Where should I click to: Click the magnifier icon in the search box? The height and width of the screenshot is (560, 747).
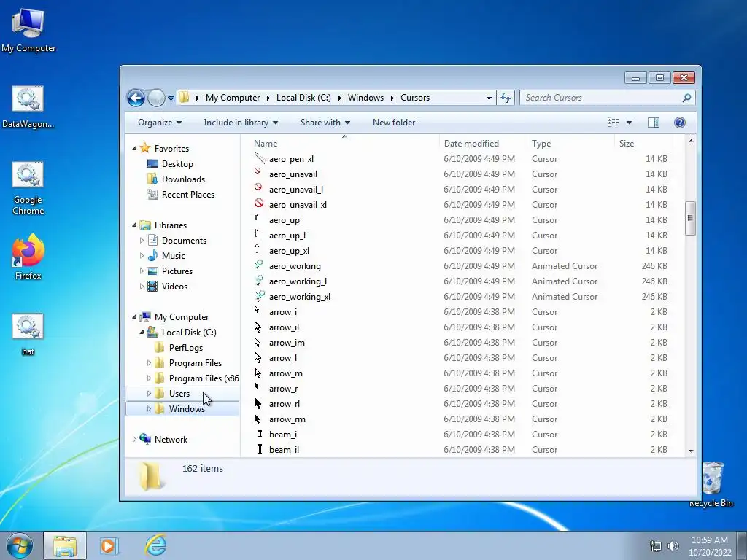[x=686, y=98]
